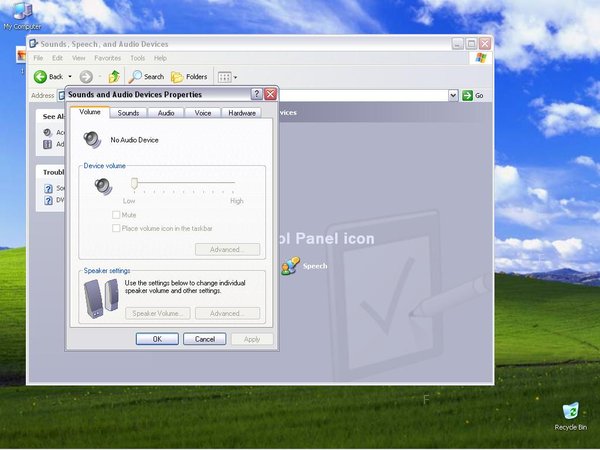Minimize the Sounds, Speech, and Audio Devices window
The image size is (600, 450).
tap(458, 44)
